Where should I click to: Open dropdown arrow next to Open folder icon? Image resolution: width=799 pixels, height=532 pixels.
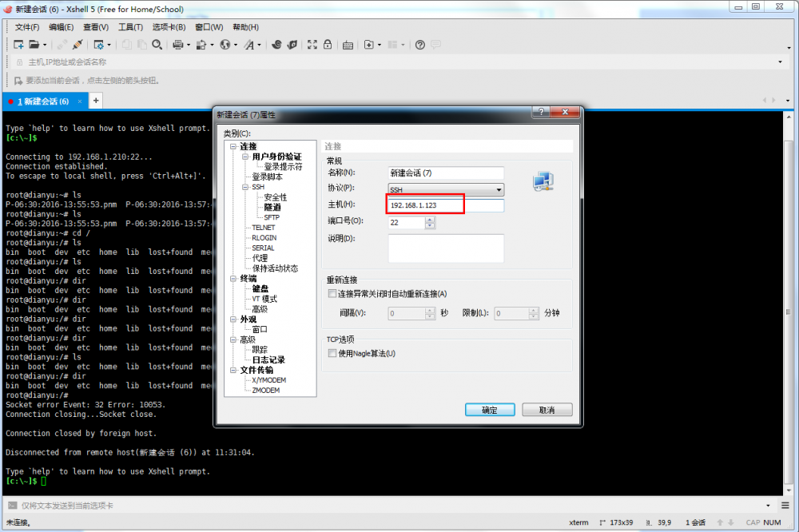pyautogui.click(x=45, y=45)
